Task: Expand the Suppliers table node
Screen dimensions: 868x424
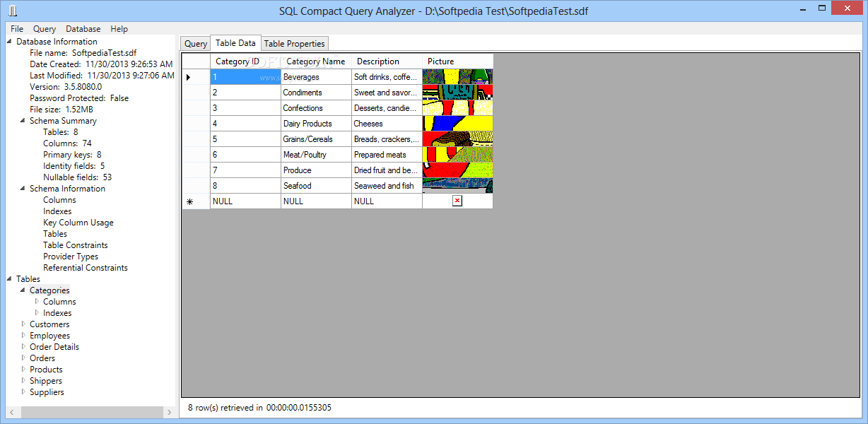Action: [23, 392]
